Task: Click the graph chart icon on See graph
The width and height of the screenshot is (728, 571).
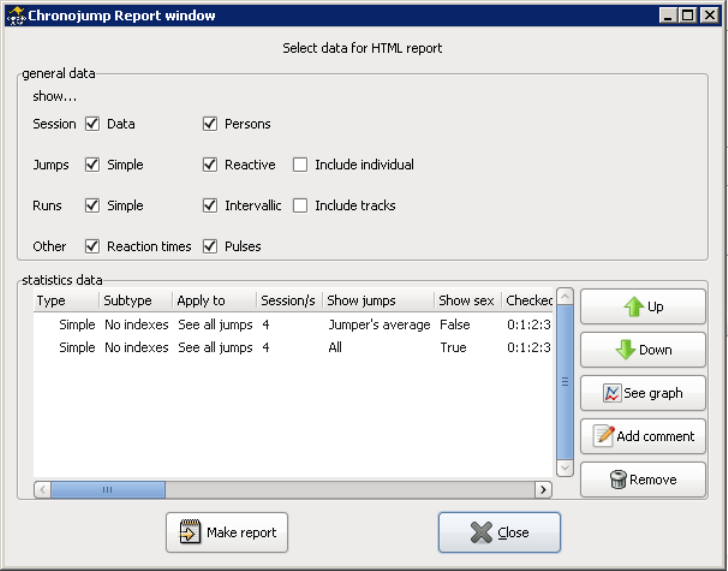Action: tap(612, 393)
